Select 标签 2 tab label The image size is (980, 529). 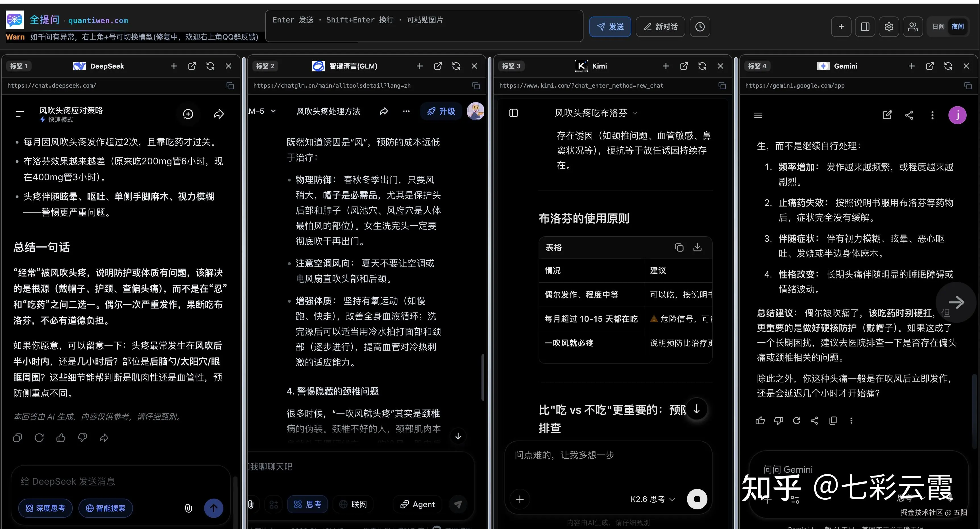pyautogui.click(x=265, y=66)
